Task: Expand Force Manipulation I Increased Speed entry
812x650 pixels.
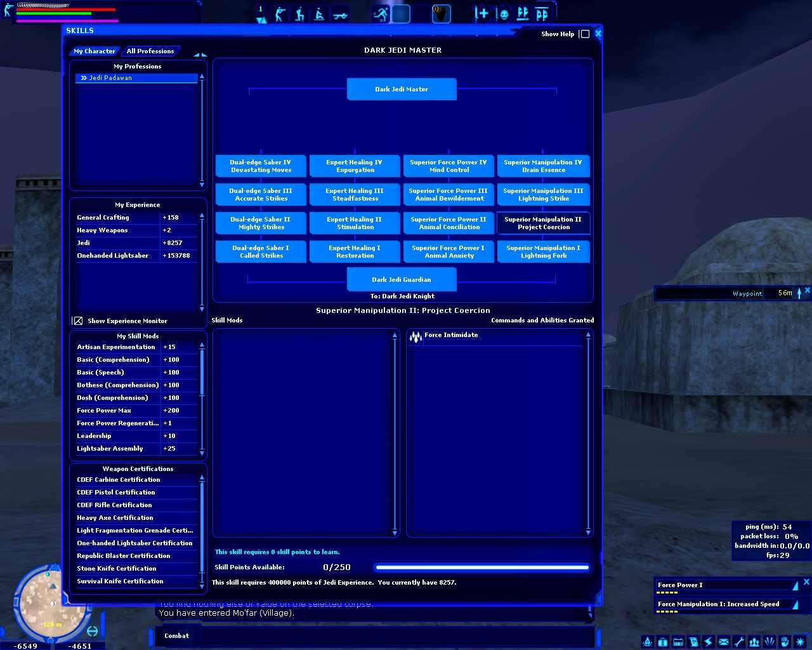Action: [795, 604]
